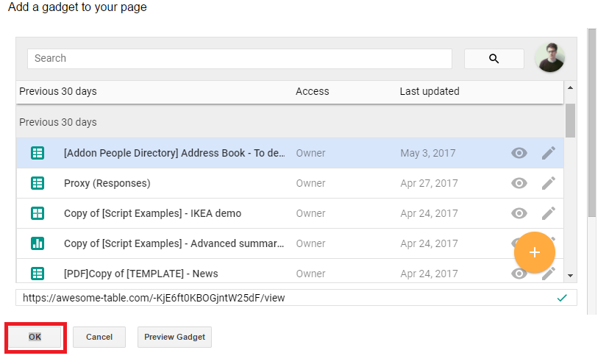
Task: Edit Proxy (Responses) using the pencil icon
Action: coord(549,183)
